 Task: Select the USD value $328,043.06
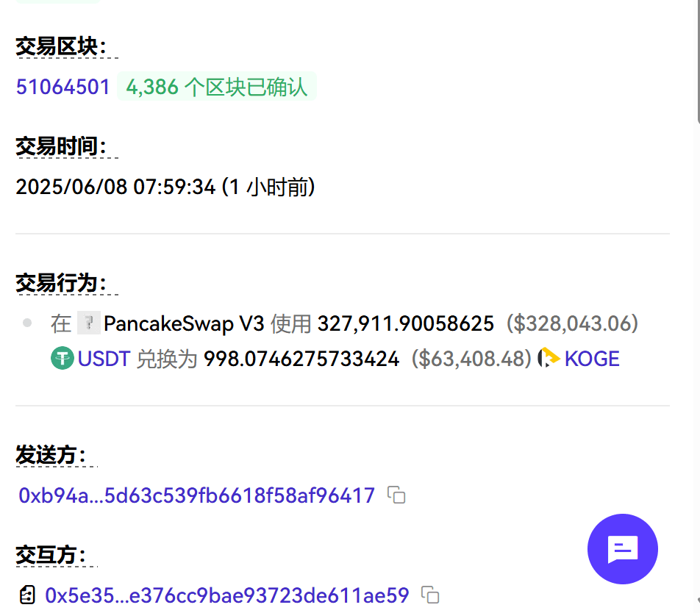click(x=572, y=323)
